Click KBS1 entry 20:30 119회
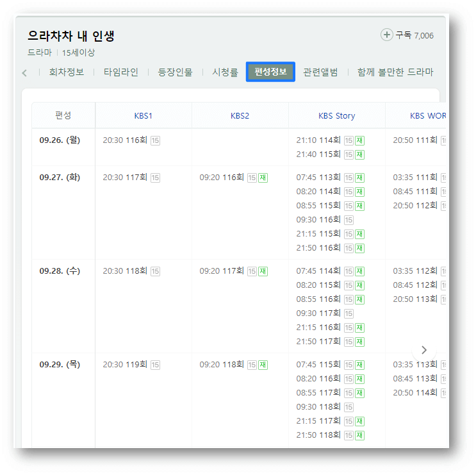 click(x=125, y=364)
